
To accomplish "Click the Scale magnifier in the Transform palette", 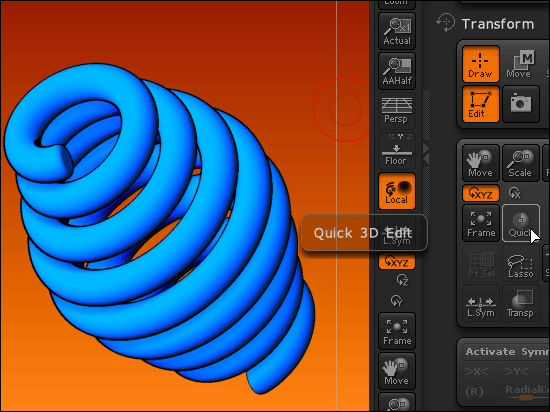I will (x=521, y=163).
